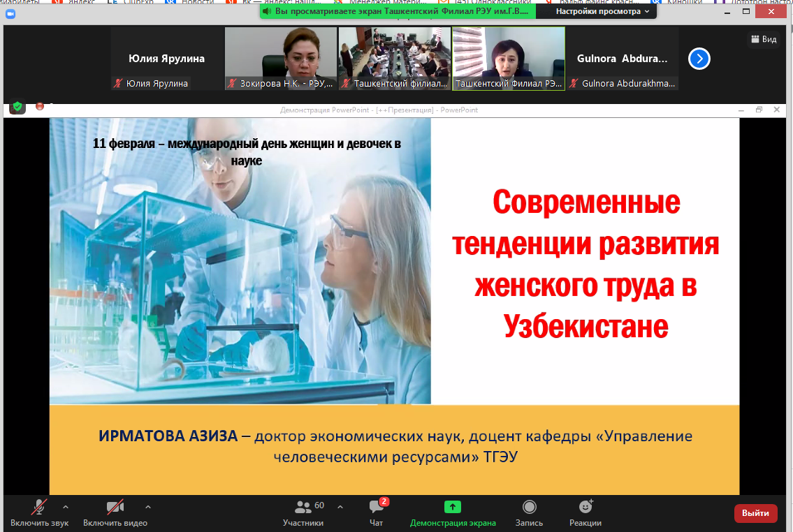Click muted mic icon beside Юлия Ярулина
The image size is (793, 532).
(118, 83)
